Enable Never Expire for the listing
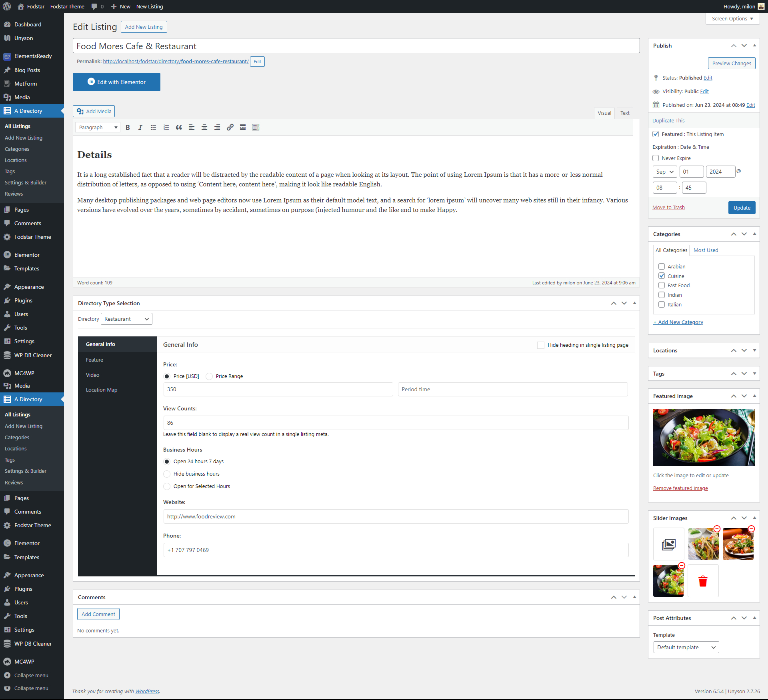Image resolution: width=768 pixels, height=700 pixels. click(656, 158)
